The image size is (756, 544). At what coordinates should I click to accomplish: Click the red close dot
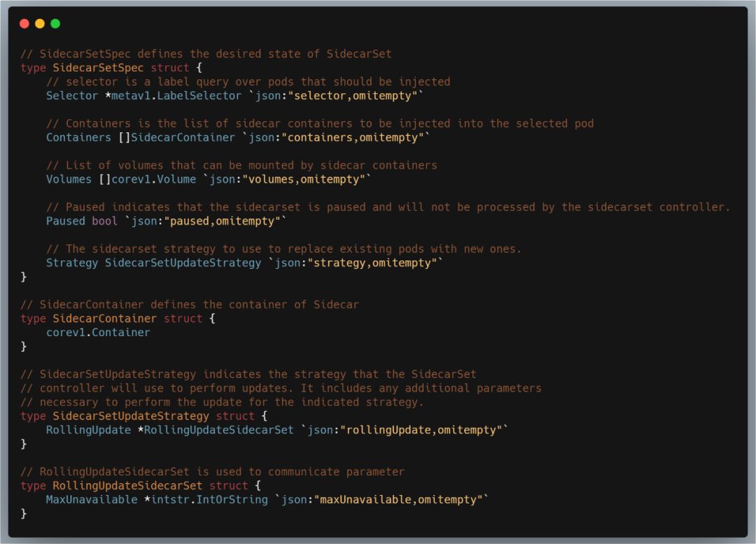click(x=24, y=24)
